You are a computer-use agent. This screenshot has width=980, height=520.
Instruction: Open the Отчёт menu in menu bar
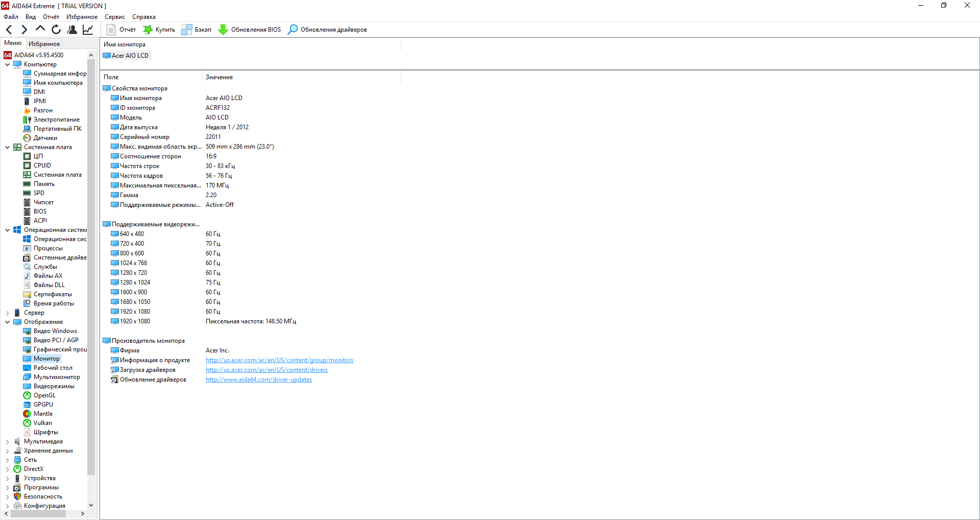coord(51,17)
